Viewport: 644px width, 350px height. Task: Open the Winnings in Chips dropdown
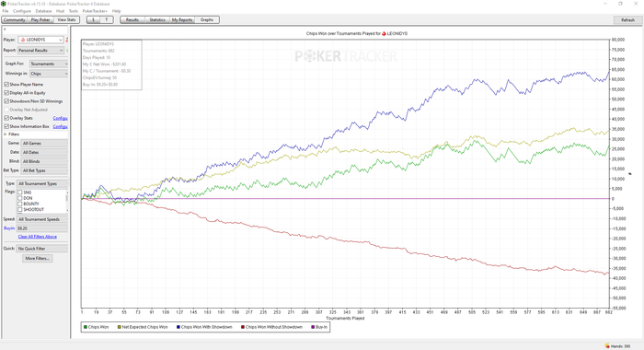point(49,74)
